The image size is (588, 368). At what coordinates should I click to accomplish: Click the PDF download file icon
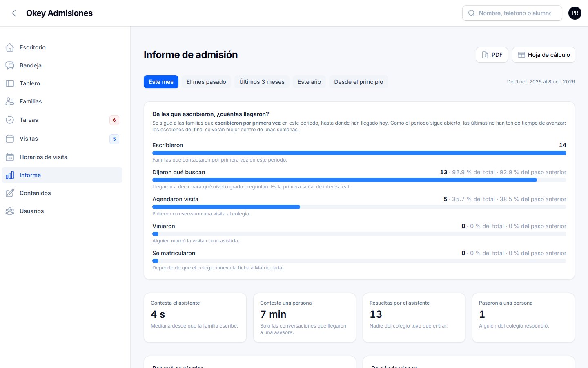485,55
